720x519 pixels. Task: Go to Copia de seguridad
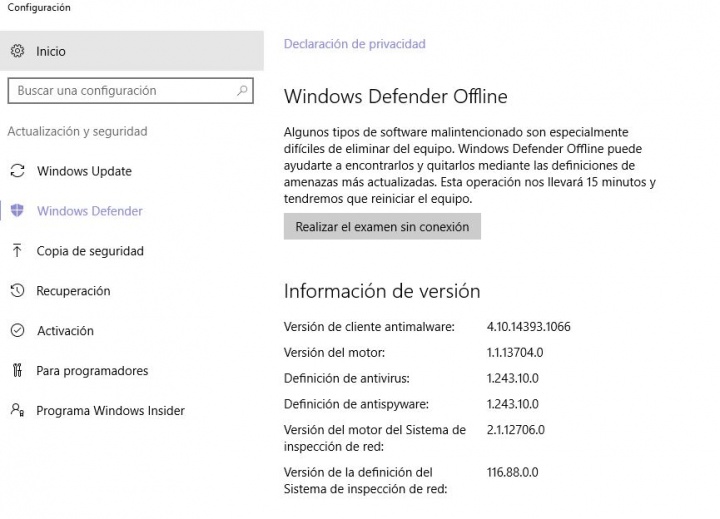(90, 251)
